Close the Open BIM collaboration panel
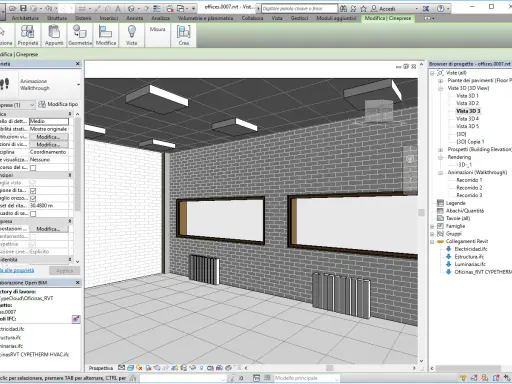Image resolution: width=512 pixels, height=384 pixels. (78, 283)
